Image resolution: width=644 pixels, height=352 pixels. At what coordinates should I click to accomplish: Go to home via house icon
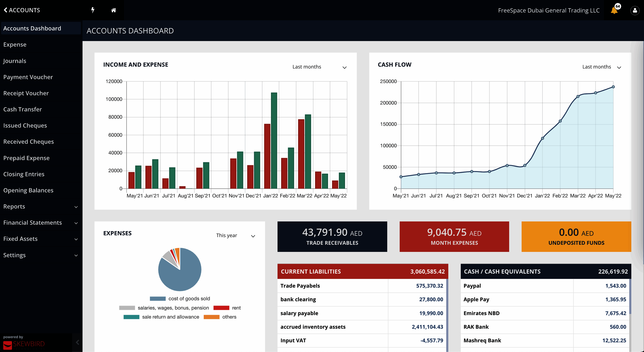tap(113, 10)
